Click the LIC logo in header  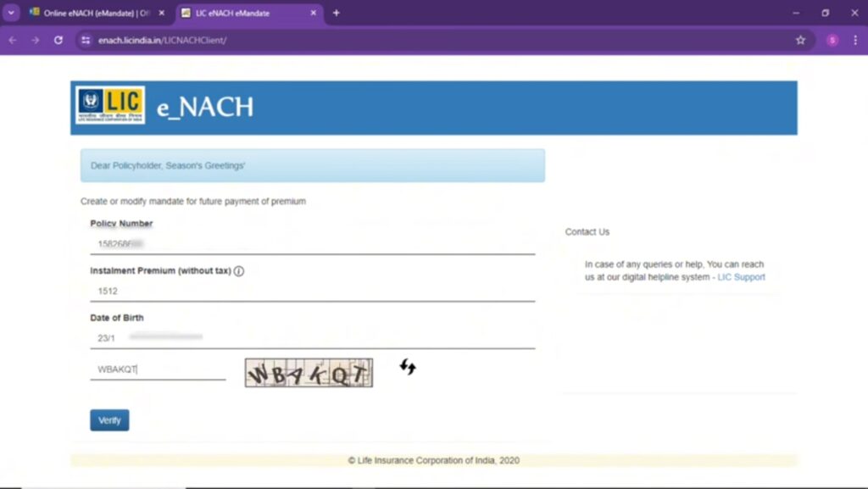(x=111, y=105)
